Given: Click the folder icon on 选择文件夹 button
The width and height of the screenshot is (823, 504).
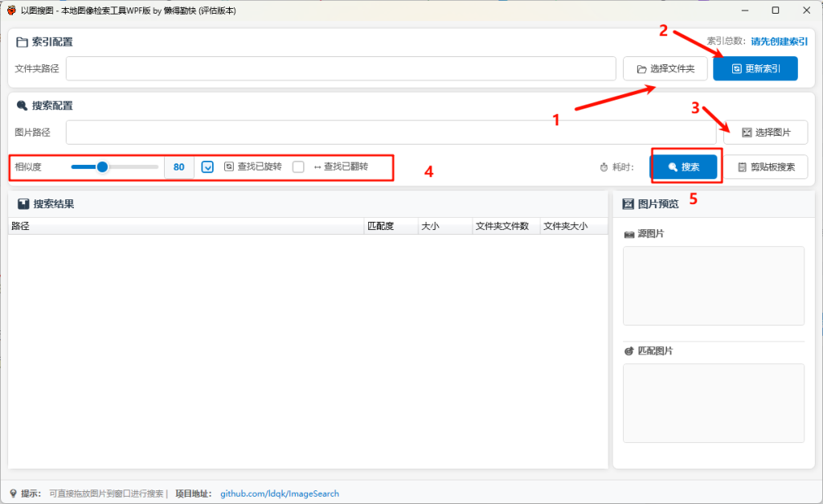Looking at the screenshot, I should tap(641, 69).
